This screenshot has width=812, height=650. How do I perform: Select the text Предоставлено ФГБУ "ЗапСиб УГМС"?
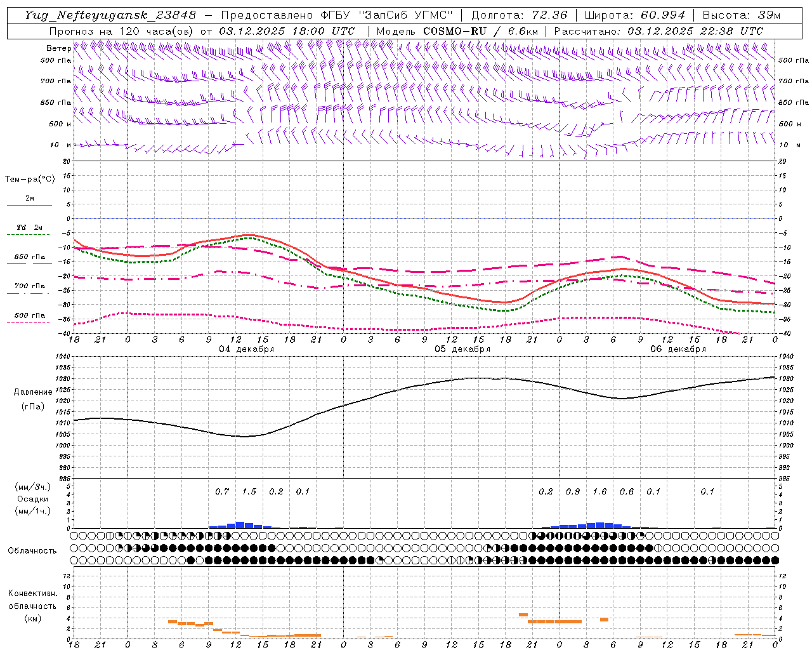coord(337,15)
